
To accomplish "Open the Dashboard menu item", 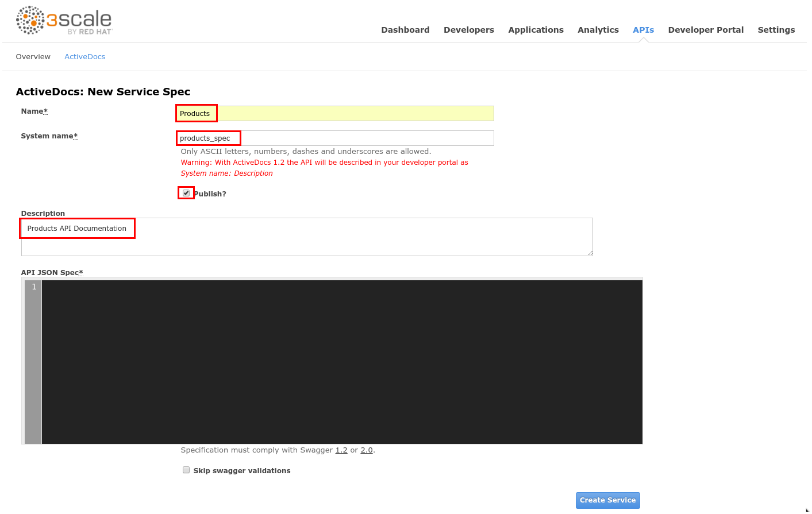I will point(405,30).
